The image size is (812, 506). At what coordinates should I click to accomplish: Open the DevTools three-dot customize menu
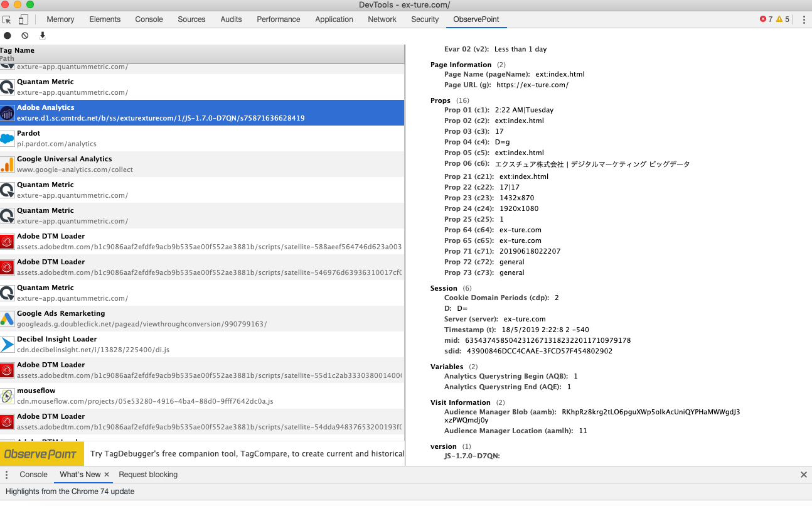(x=804, y=19)
